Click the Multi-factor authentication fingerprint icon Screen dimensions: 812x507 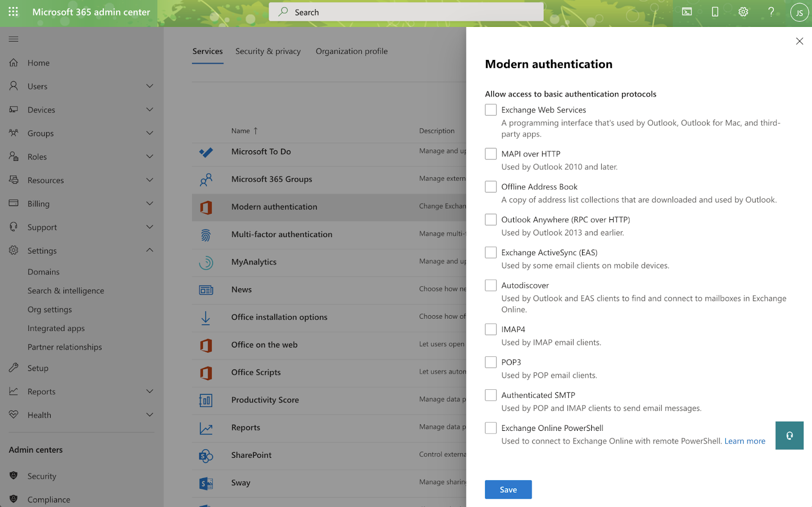(206, 235)
